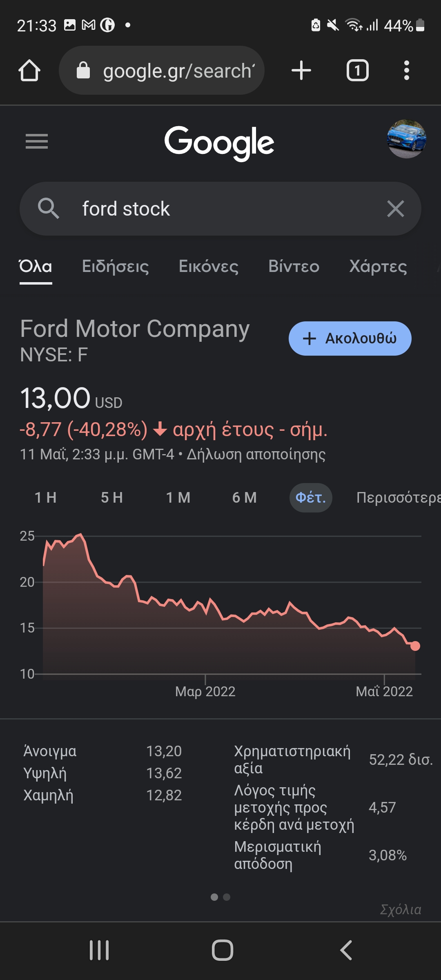Screen dimensions: 441x980
Task: Open the browser three-dot menu
Action: [x=406, y=70]
